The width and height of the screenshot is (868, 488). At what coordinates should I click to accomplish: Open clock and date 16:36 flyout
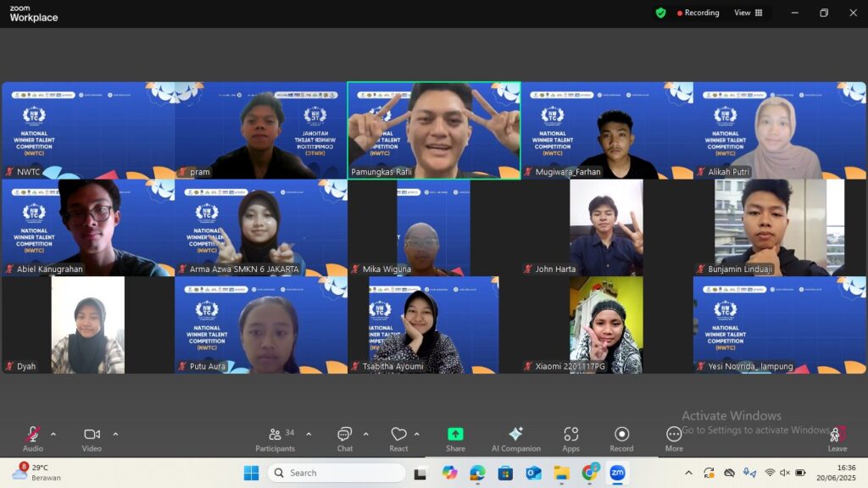pos(835,473)
